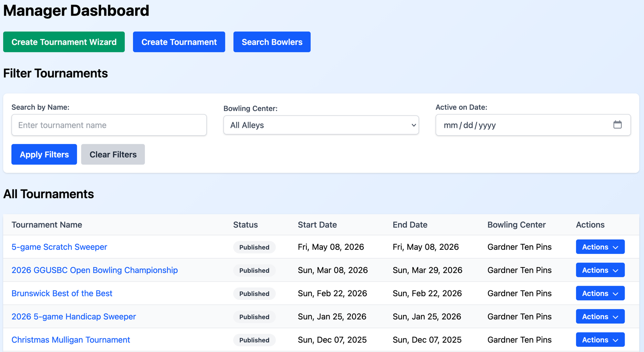Click Published badge of GGUSBC Open Championship

pyautogui.click(x=254, y=270)
